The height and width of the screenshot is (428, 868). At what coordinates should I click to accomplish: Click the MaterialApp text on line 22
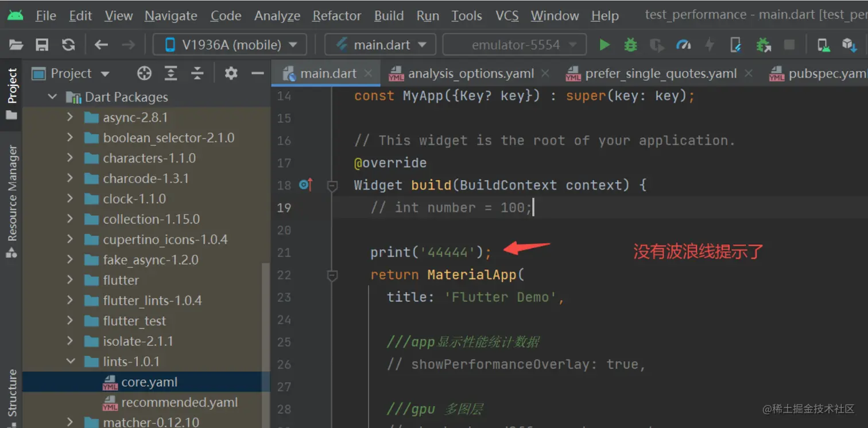coord(471,275)
